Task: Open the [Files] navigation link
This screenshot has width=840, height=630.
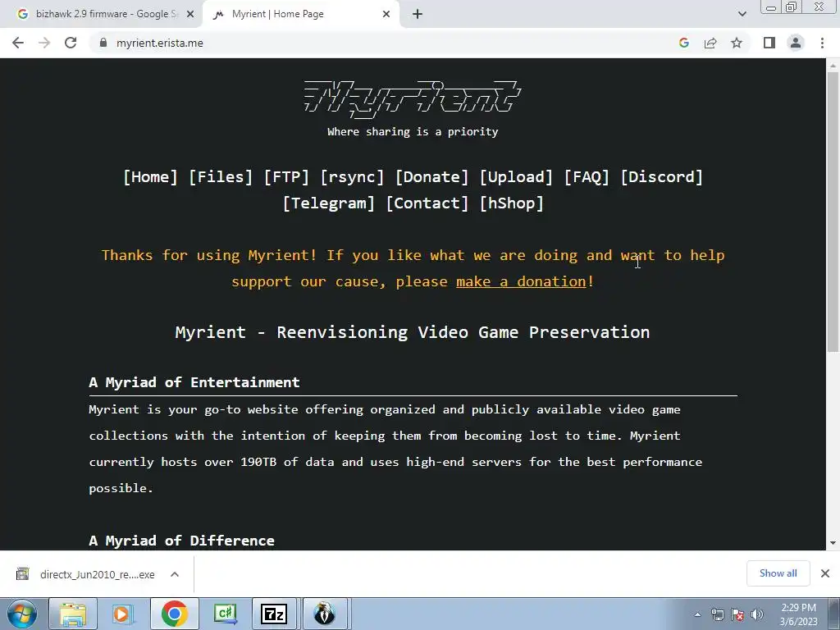Action: point(220,177)
